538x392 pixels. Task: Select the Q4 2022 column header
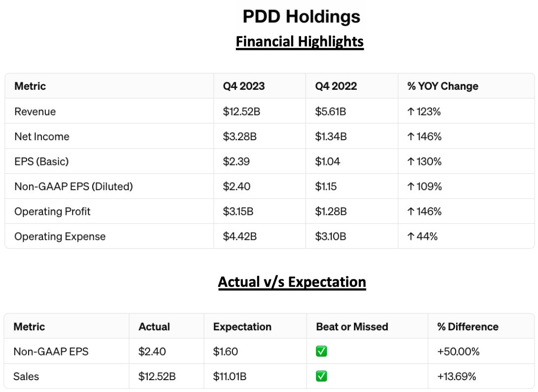point(336,86)
